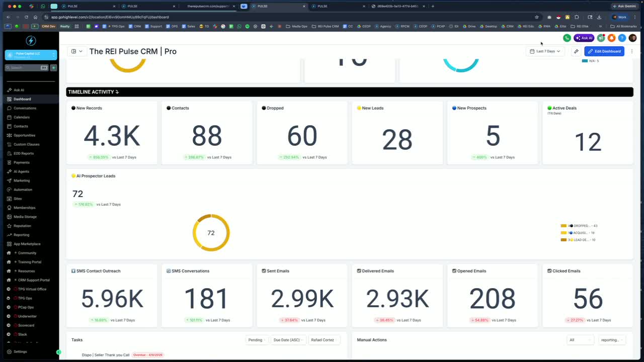Click the Edit Dashboard button
This screenshot has width=644, height=362.
point(604,51)
